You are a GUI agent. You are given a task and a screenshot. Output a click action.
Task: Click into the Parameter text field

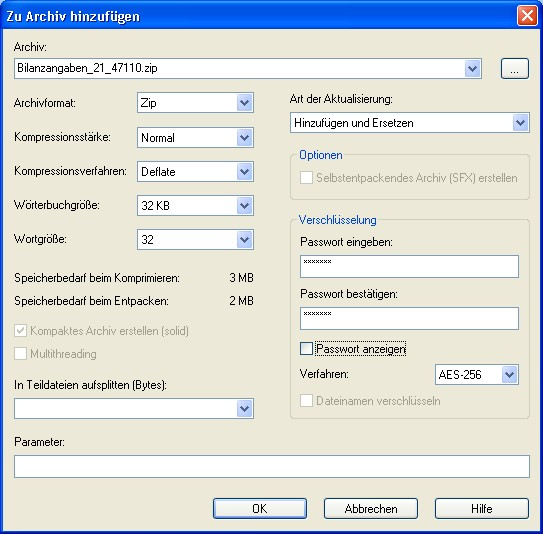pos(272,466)
